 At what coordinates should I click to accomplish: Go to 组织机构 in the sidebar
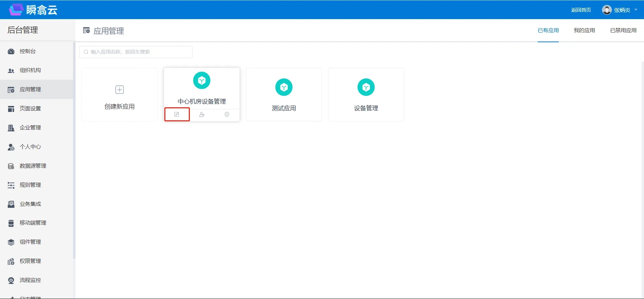pos(30,70)
